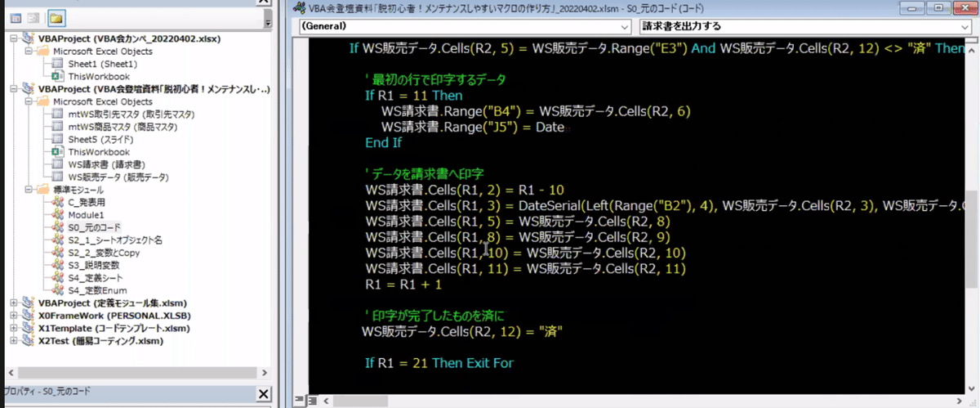The width and height of the screenshot is (980, 408).
Task: Collapse VBAProject (VBA会カンペ_20220402.xlsx) node
Action: 13,38
